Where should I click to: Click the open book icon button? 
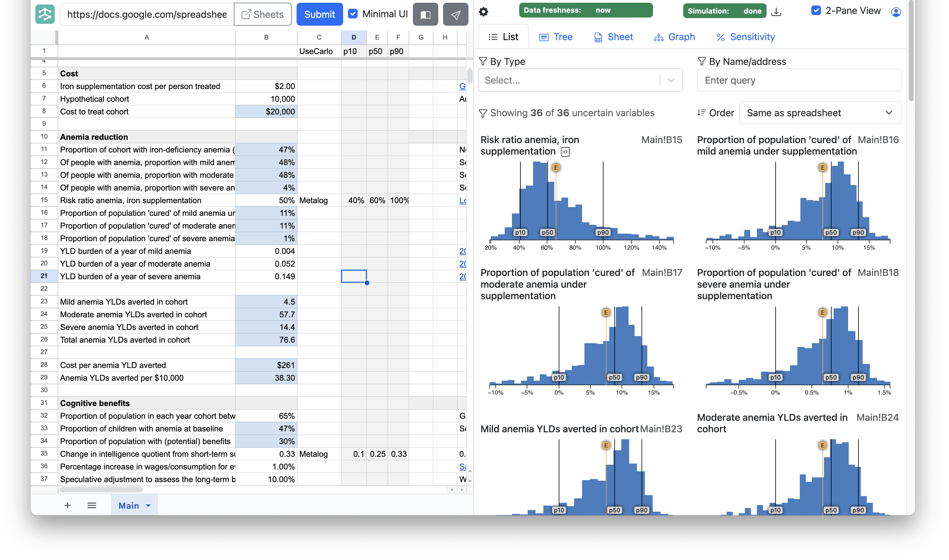(x=426, y=14)
